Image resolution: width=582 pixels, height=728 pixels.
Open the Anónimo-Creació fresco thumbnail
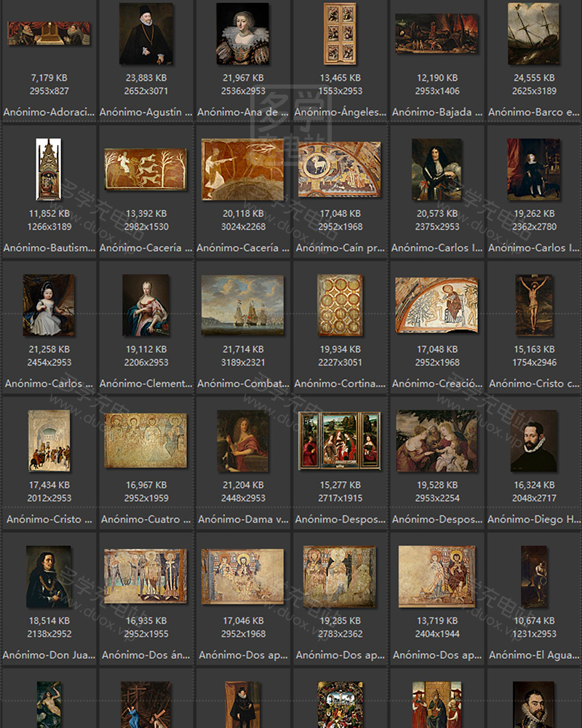pyautogui.click(x=436, y=305)
